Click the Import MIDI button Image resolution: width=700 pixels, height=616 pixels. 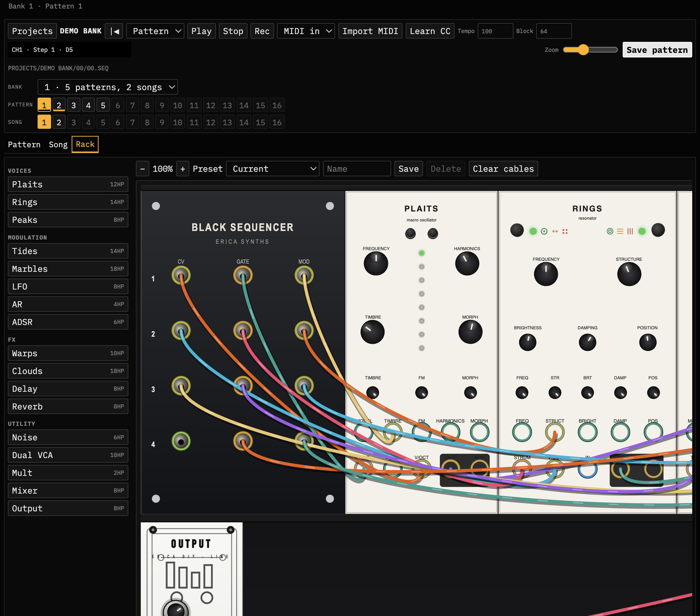(x=370, y=31)
